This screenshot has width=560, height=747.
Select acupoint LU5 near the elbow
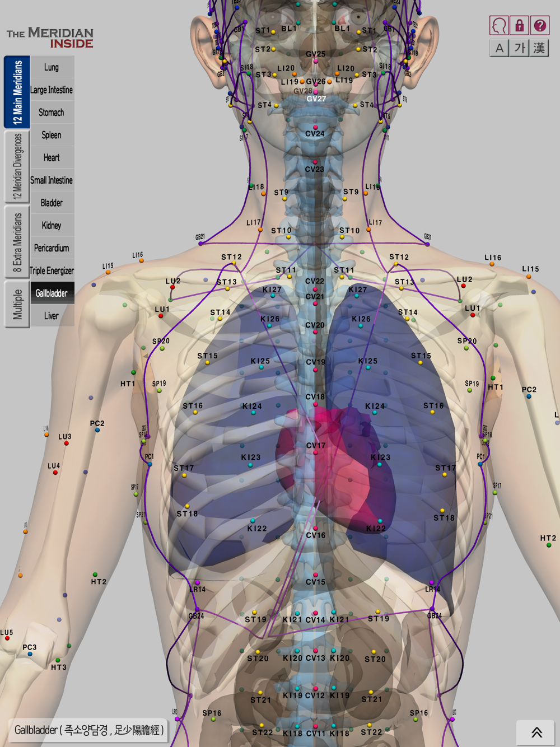7,638
